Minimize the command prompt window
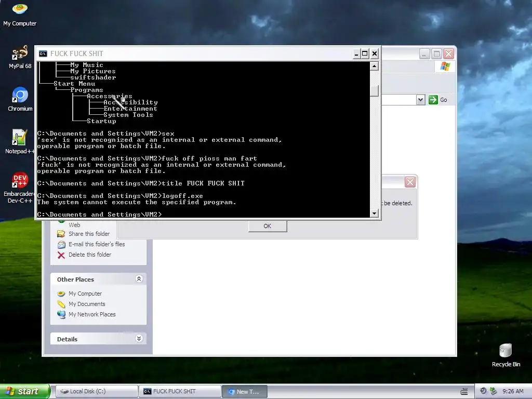This screenshot has height=399, width=532. (356, 54)
